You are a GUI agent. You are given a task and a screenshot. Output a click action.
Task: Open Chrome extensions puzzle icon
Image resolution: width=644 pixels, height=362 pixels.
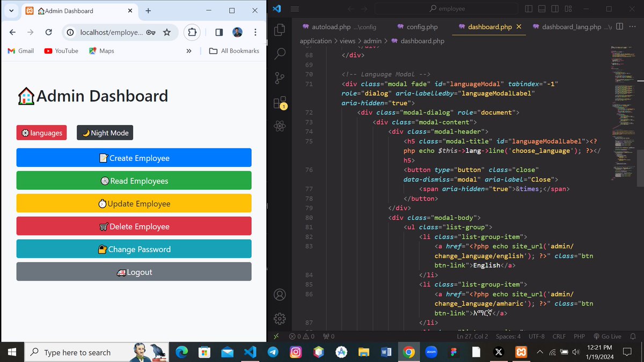[192, 32]
